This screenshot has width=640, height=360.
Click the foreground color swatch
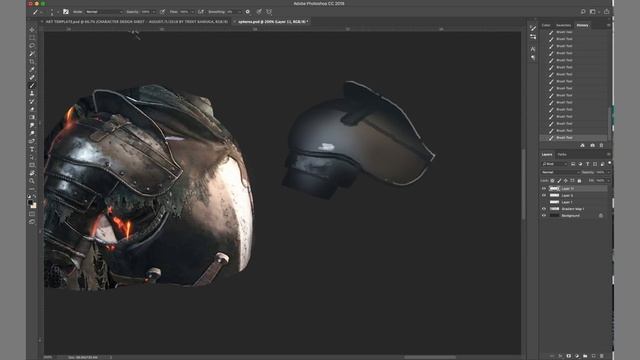30,203
